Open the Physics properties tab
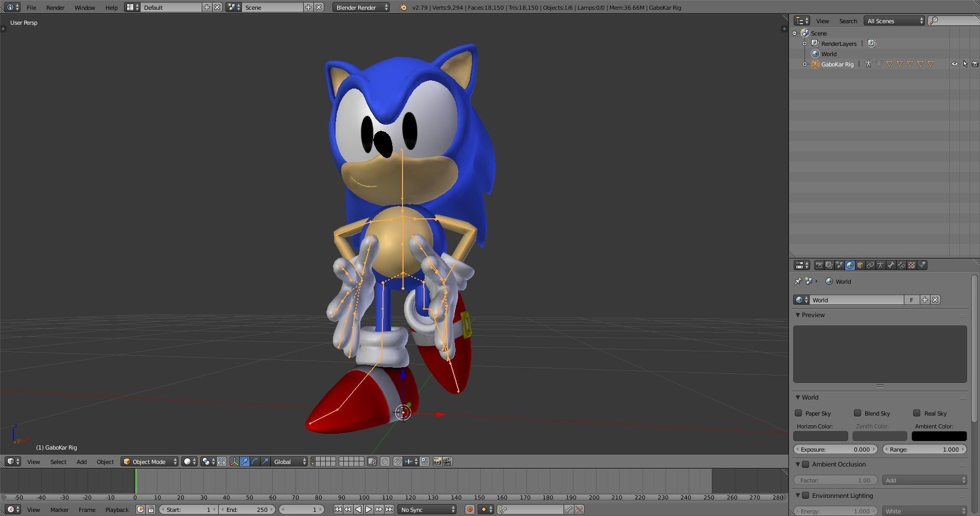 pyautogui.click(x=922, y=265)
